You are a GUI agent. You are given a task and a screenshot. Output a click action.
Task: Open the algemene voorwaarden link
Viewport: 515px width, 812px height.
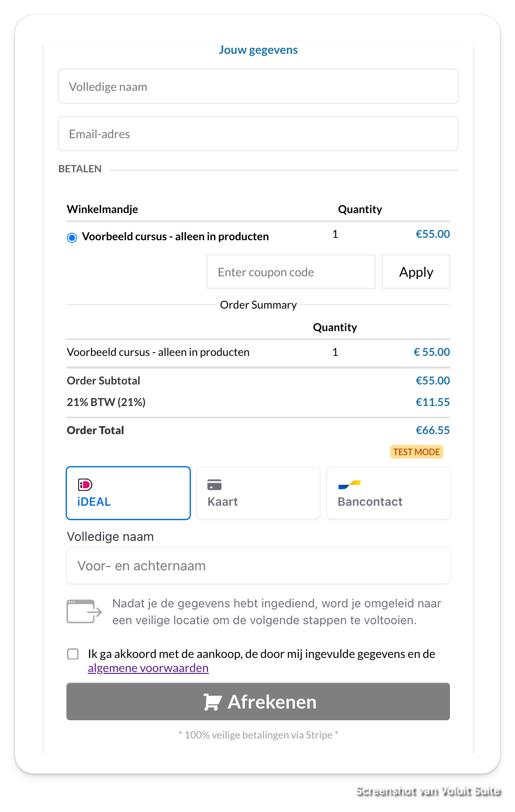[148, 668]
